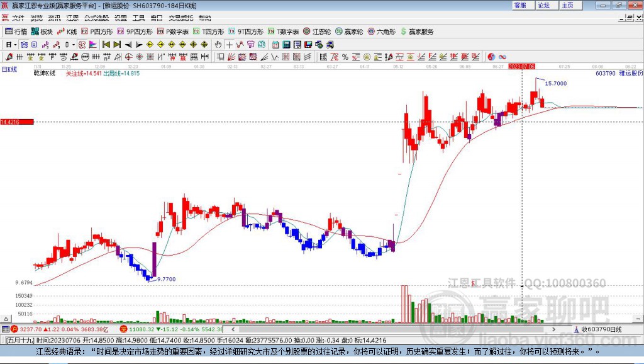Click the yin-yang icon on drawing toolbar
644x364 pixels.
pos(491,57)
